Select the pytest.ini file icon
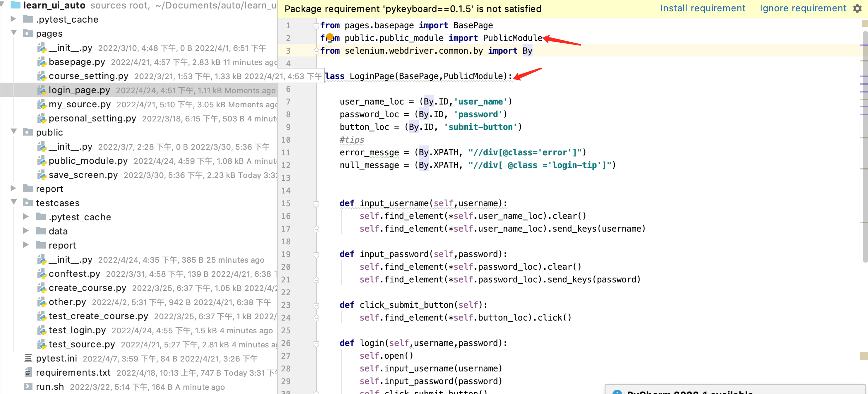This screenshot has height=394, width=868. pos(28,358)
